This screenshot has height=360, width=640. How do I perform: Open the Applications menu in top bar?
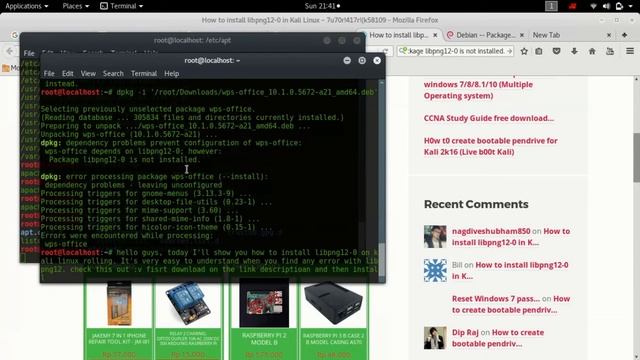[x=27, y=6]
